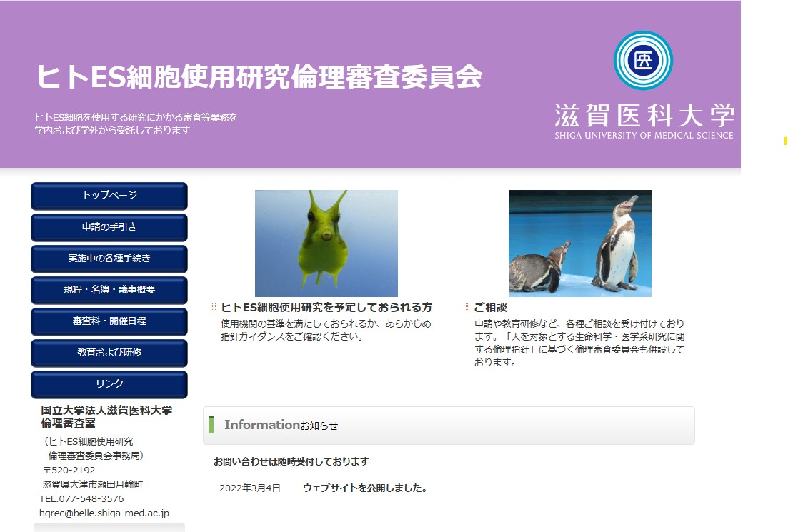The image size is (788, 532).
Task: Click phone number TEL.077-548-3576
Action: click(x=81, y=499)
